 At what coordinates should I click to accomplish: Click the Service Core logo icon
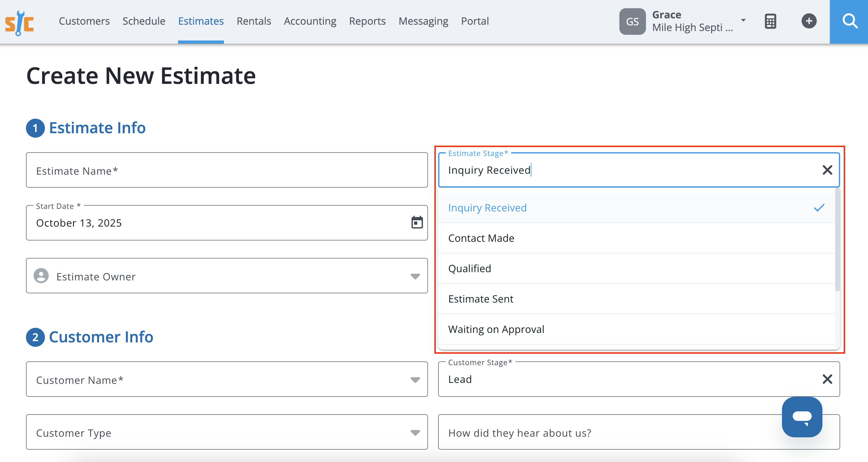point(19,22)
